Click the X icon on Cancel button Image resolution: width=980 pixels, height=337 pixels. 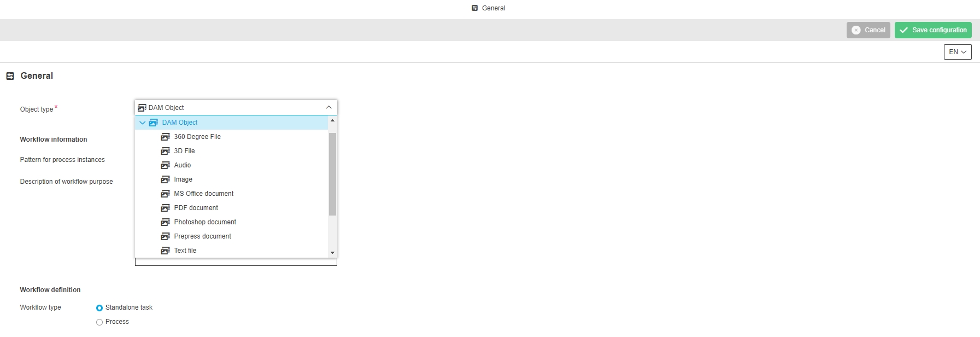tap(856, 30)
